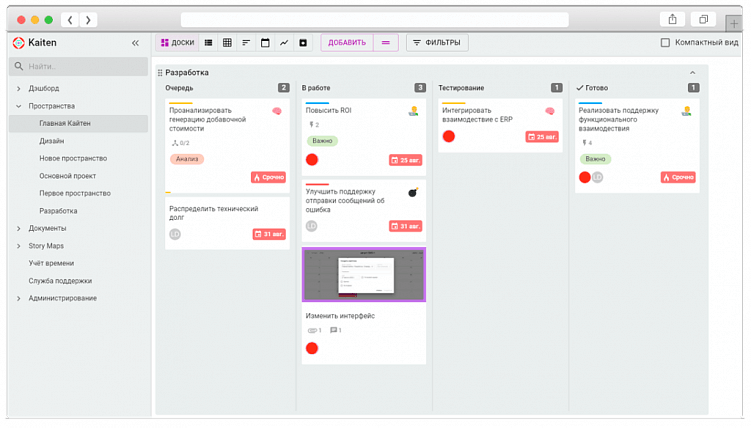This screenshot has width=751, height=428.
Task: Expand the Документы section
Action: click(19, 228)
